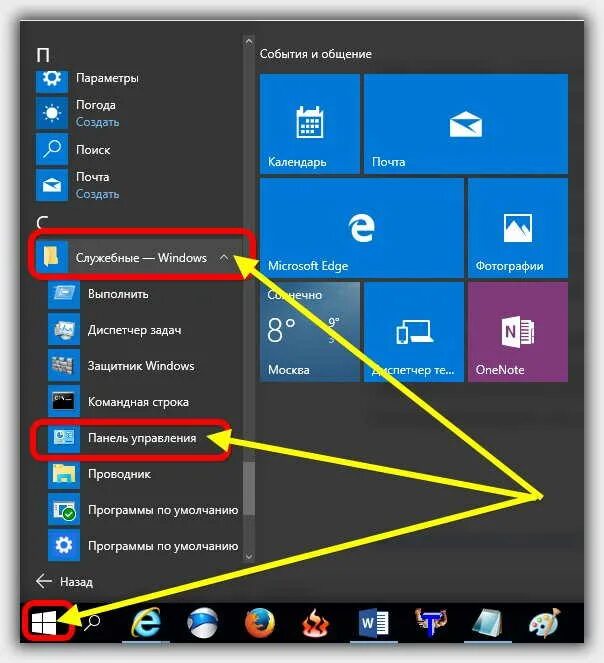Click the Проводник folder icon
This screenshot has height=663, width=604.
coord(64,473)
